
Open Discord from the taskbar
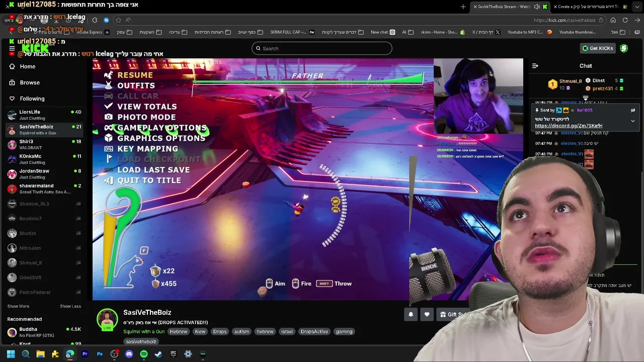[x=129, y=354]
